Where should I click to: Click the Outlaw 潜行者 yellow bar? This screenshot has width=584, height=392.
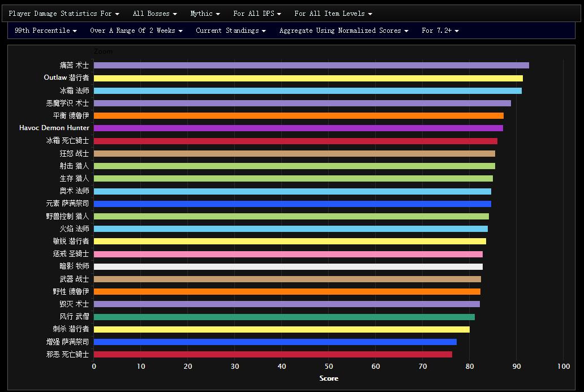tap(308, 78)
